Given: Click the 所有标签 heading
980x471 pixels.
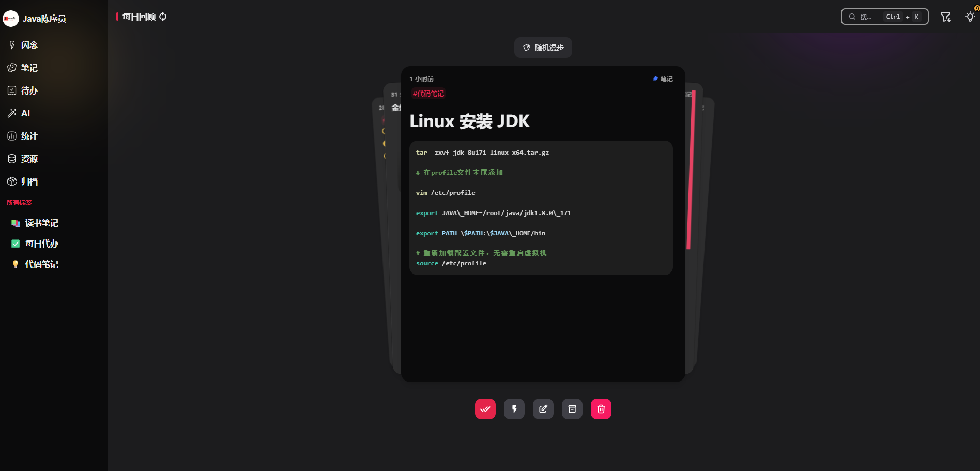Looking at the screenshot, I should (19, 203).
